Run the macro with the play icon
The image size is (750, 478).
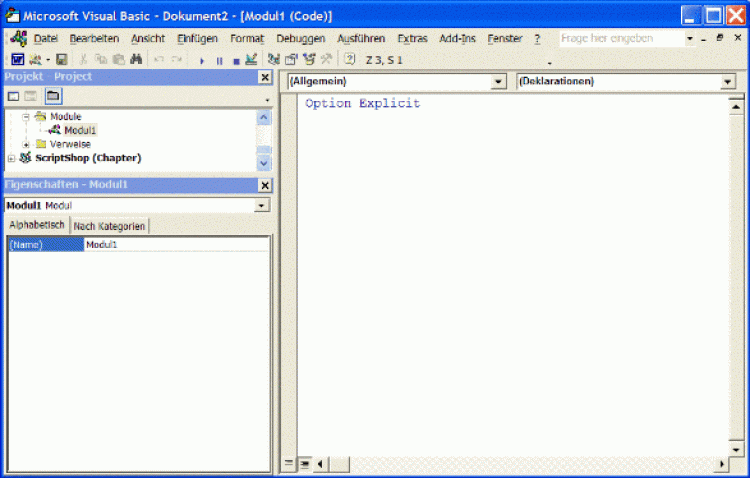202,60
